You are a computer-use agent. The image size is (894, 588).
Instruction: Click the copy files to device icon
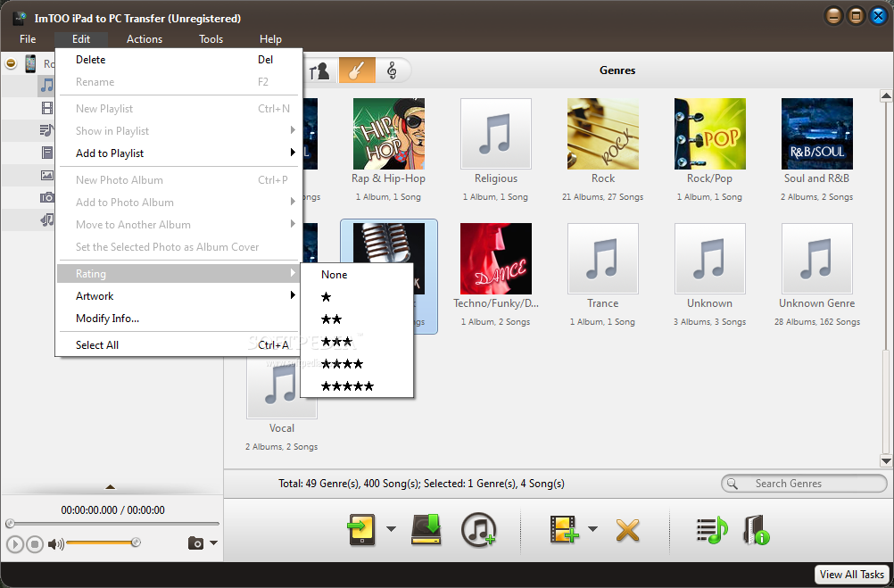(361, 530)
